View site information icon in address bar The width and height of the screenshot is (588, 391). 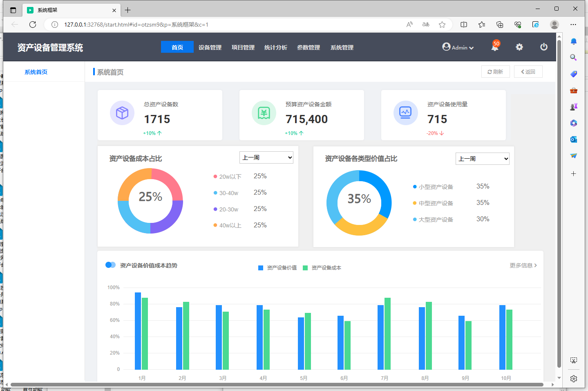pos(55,25)
